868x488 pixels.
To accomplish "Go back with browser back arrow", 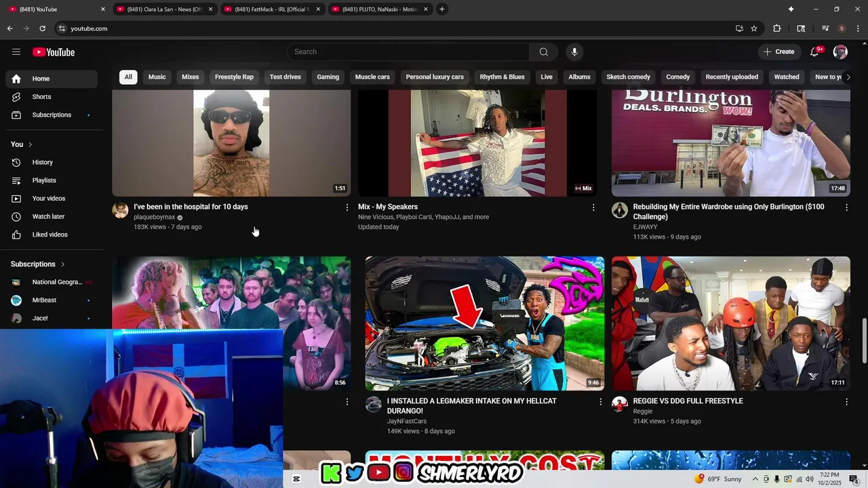I will point(9,28).
